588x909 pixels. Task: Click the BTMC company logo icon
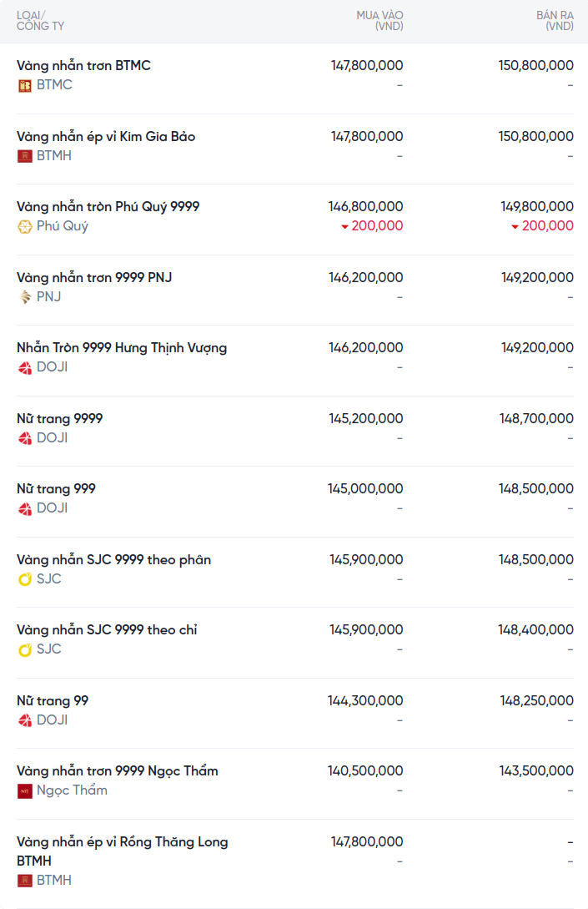[25, 85]
